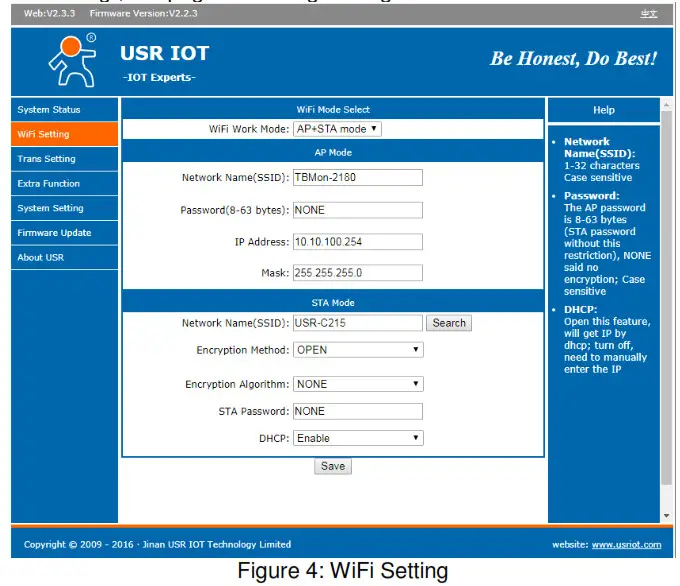Click the 'STA Mode' section header
680x586 pixels.
click(333, 303)
